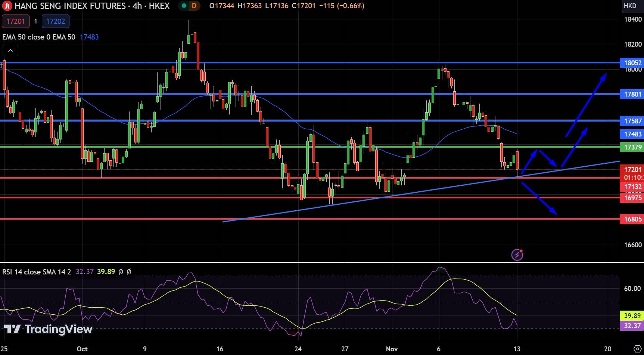Click the Oct date on the time axis
The image size is (644, 355).
coord(82,349)
